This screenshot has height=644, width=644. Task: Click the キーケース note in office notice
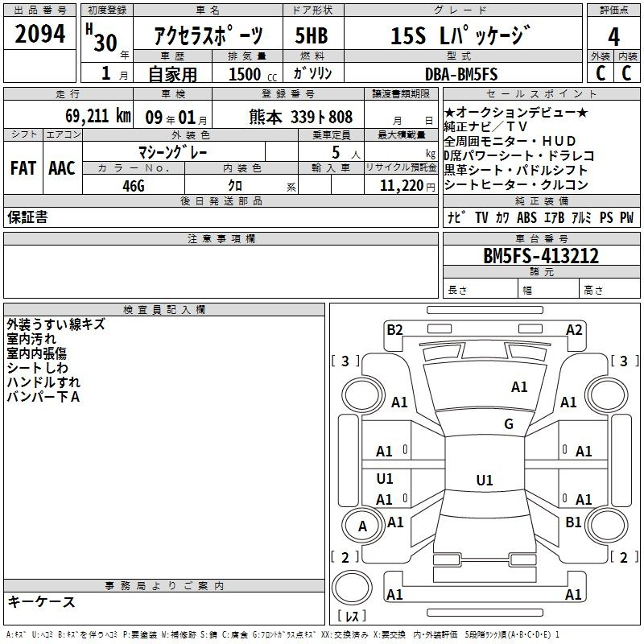42,601
